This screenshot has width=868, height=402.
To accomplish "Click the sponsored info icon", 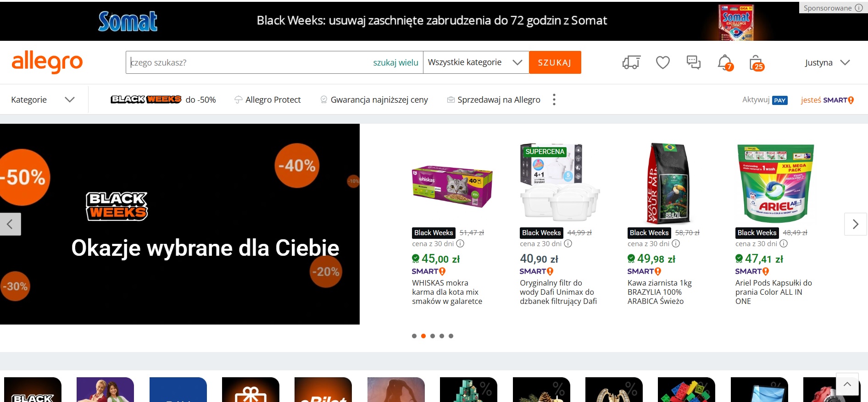I will [x=859, y=8].
